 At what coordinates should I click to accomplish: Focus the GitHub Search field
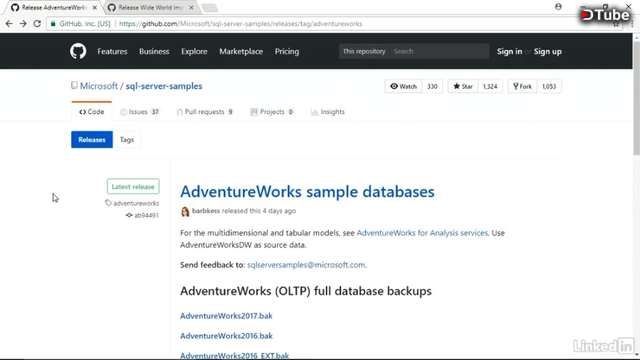point(439,51)
